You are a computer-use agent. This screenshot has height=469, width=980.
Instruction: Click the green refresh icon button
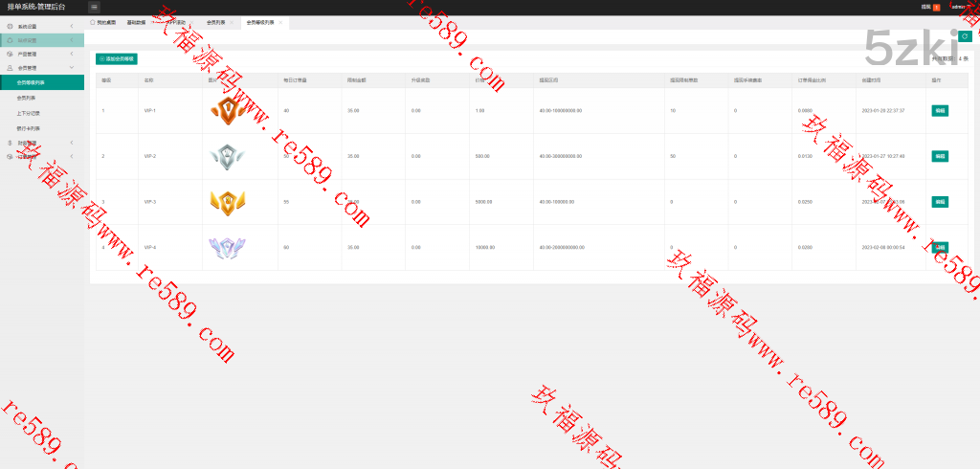pyautogui.click(x=965, y=36)
